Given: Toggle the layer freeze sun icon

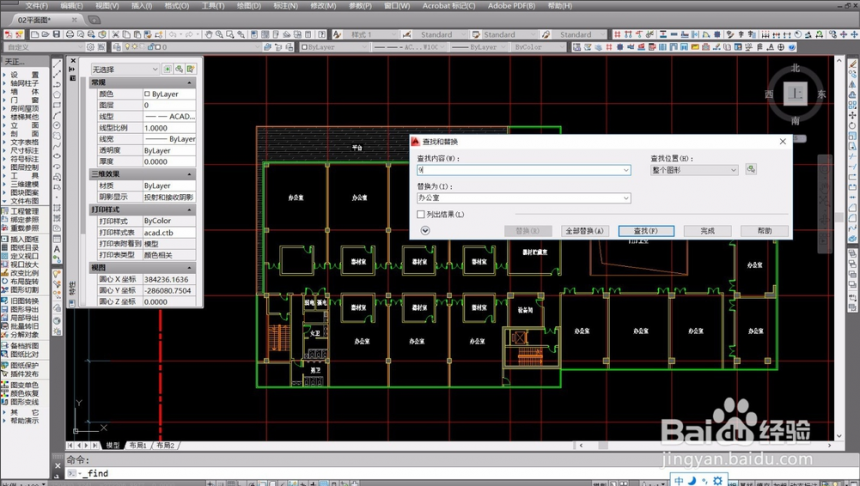Looking at the screenshot, I should [134, 47].
